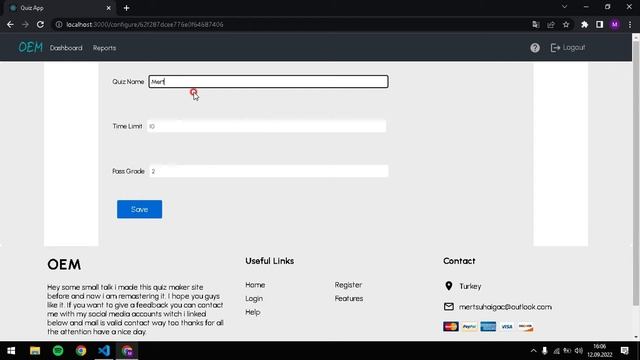Click the American Express payment icon
Image resolution: width=640 pixels, height=360 pixels.
[x=488, y=327]
